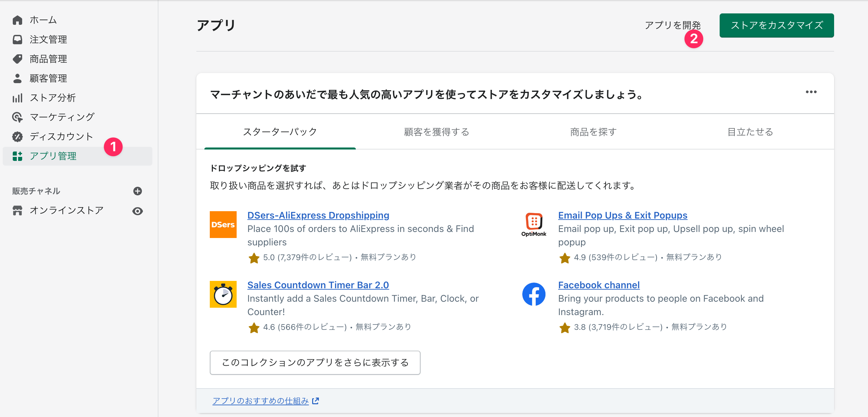Click the アプリを開発 link
Viewport: 868px width, 417px height.
pyautogui.click(x=672, y=25)
